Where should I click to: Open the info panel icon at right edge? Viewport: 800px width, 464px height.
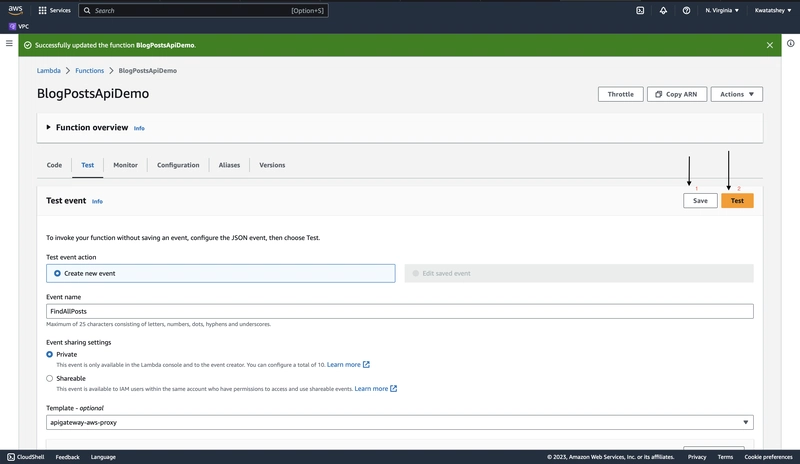(x=790, y=43)
